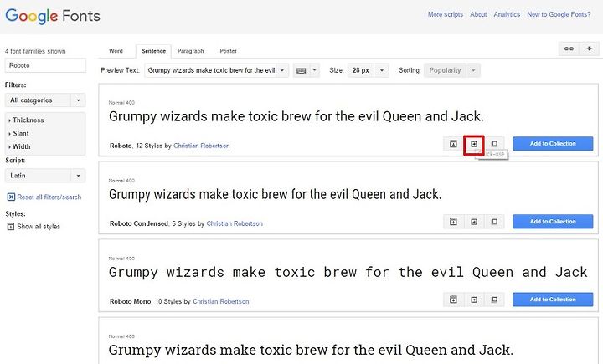Image resolution: width=603 pixels, height=364 pixels.
Task: Click the third icon in the Roboto Mono row
Action: pos(494,300)
